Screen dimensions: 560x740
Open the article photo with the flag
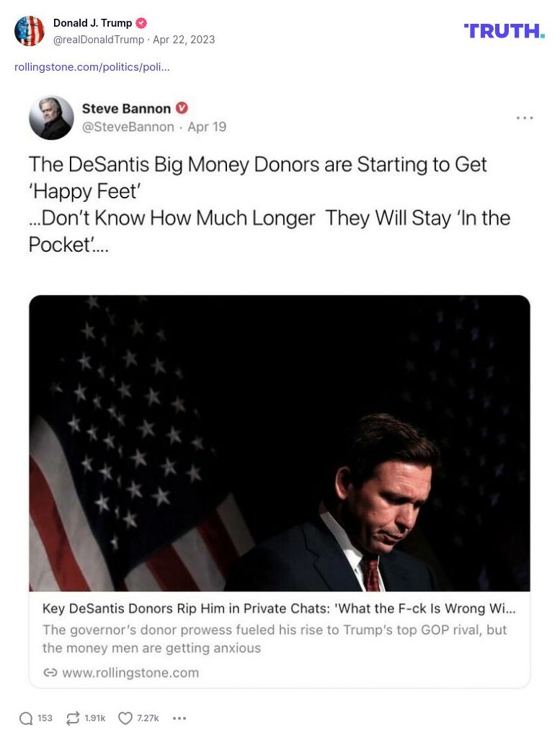click(x=279, y=443)
